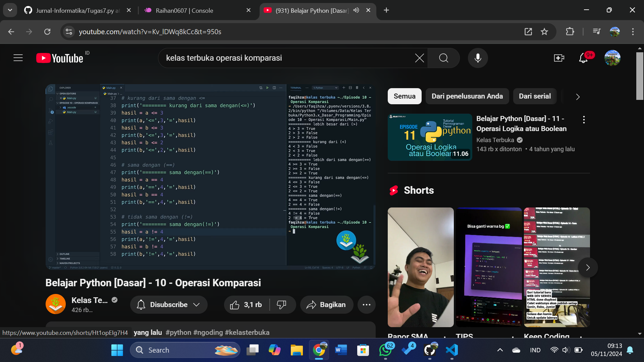644x362 pixels.
Task: Open the YouTube hamburger guide menu
Action: click(x=18, y=58)
